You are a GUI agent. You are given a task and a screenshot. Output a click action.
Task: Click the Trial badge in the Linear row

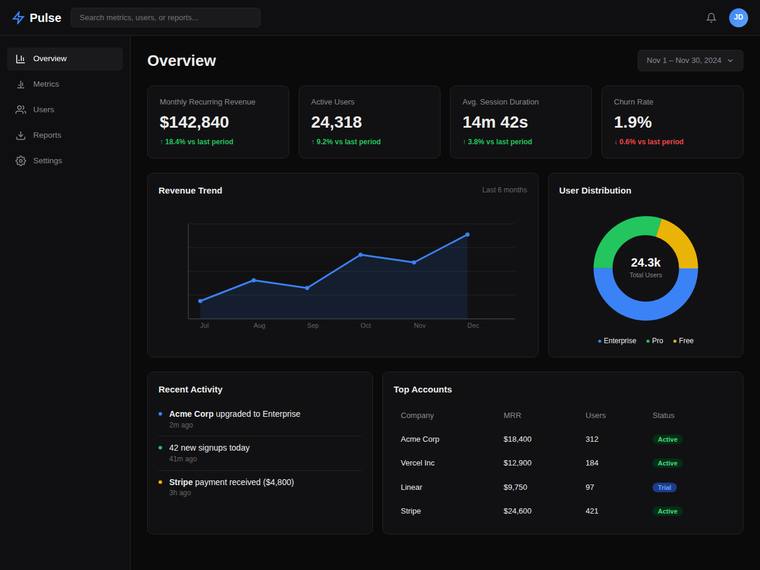point(665,488)
